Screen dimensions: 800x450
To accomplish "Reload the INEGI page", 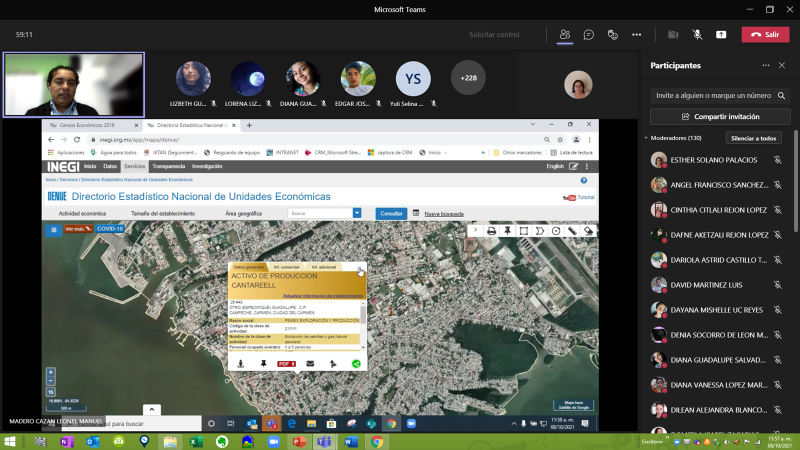I will pyautogui.click(x=77, y=139).
